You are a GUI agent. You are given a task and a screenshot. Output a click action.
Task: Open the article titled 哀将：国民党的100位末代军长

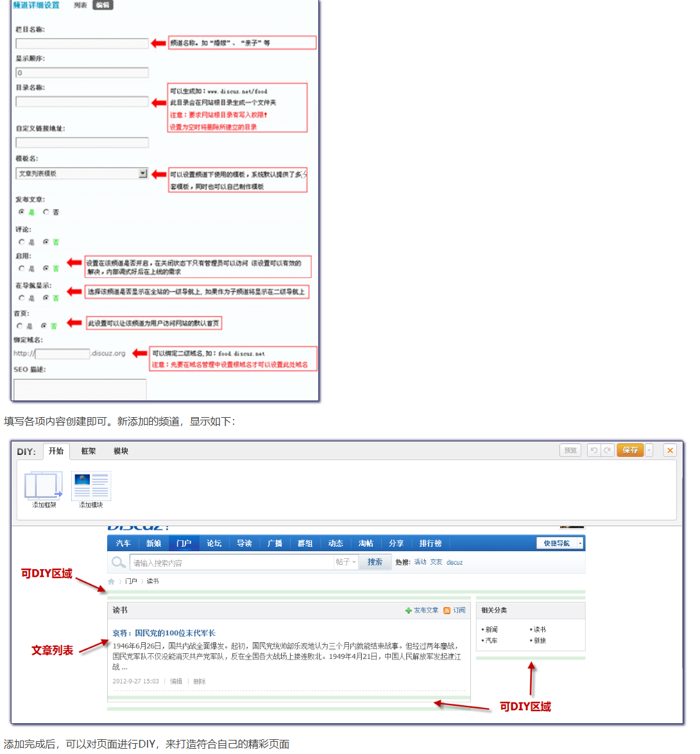164,633
